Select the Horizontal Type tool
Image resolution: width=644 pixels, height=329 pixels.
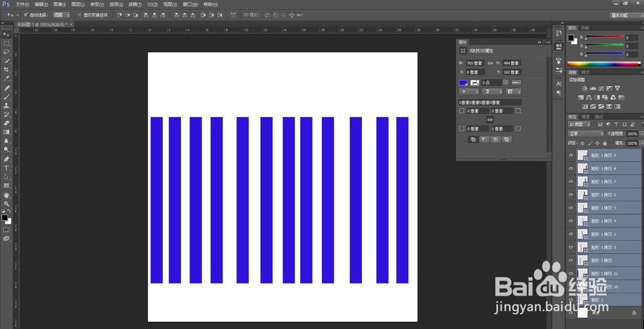point(6,168)
